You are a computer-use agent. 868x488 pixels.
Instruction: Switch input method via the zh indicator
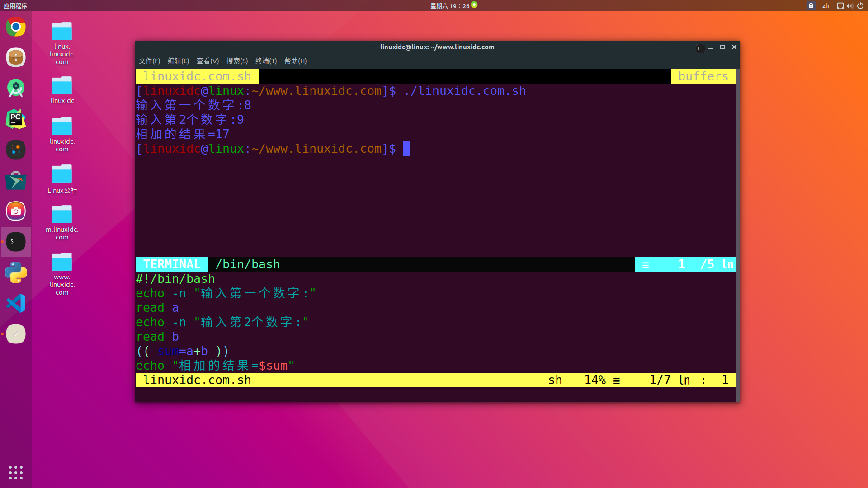click(x=826, y=6)
